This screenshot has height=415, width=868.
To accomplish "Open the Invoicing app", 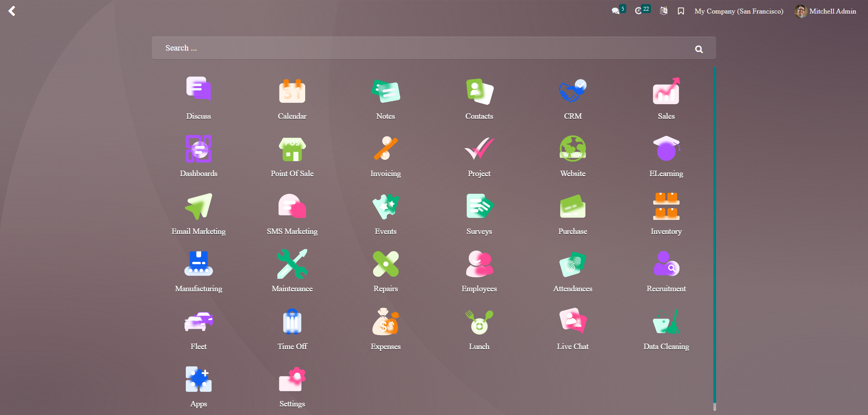I will [x=386, y=155].
